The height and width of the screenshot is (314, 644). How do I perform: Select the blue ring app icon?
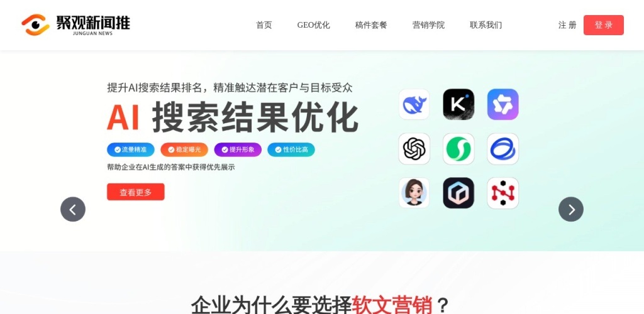tap(502, 149)
